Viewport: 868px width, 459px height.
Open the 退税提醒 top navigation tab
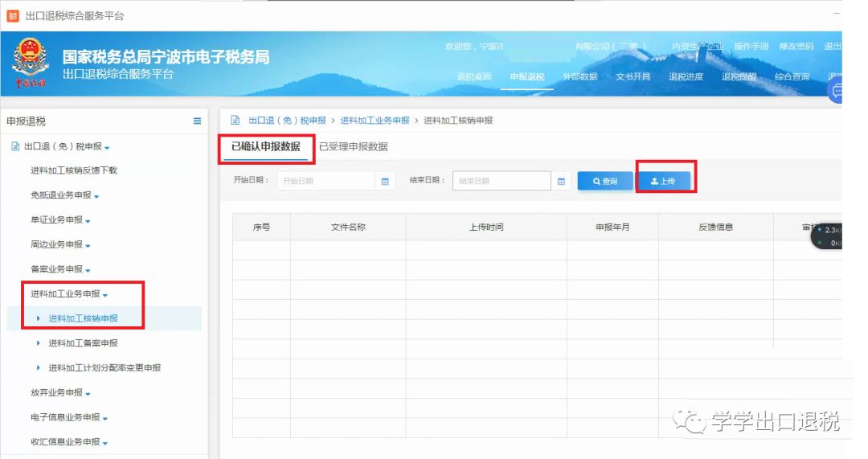[739, 77]
